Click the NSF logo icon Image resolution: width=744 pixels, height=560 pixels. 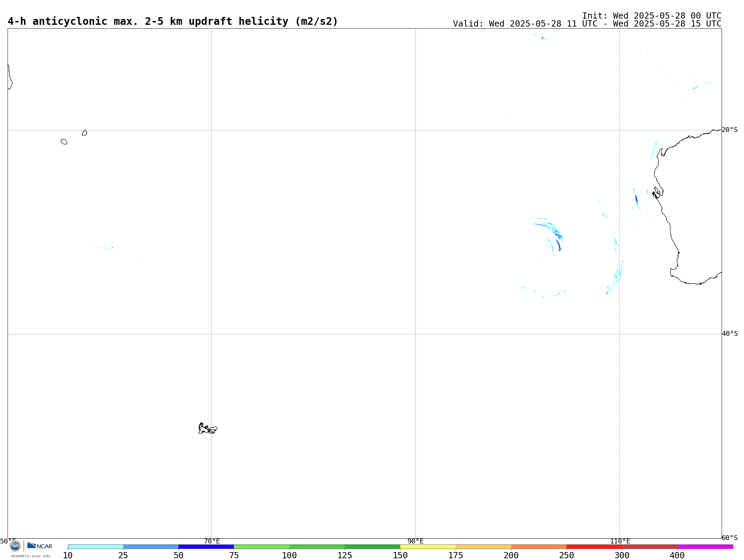15,546
